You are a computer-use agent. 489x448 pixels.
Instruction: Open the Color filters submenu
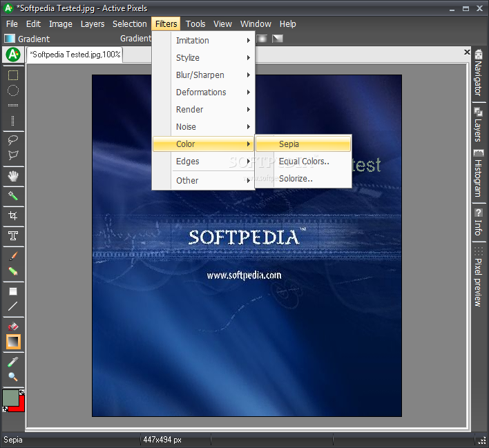(x=203, y=144)
